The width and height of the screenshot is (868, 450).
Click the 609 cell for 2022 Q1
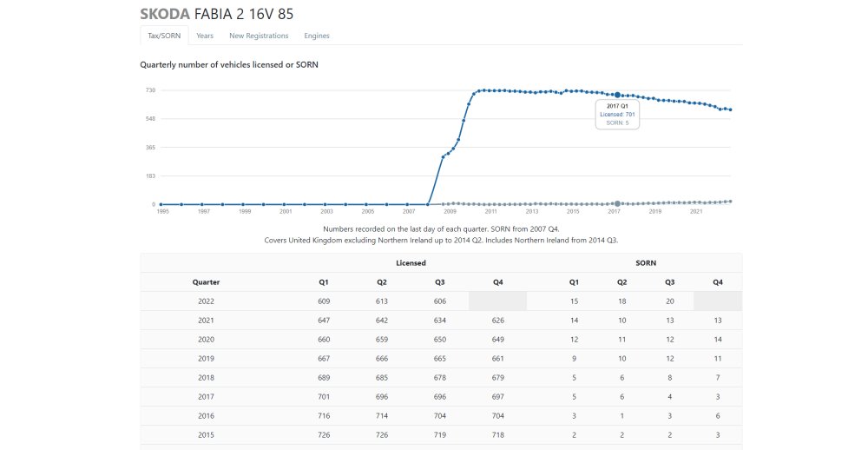324,301
